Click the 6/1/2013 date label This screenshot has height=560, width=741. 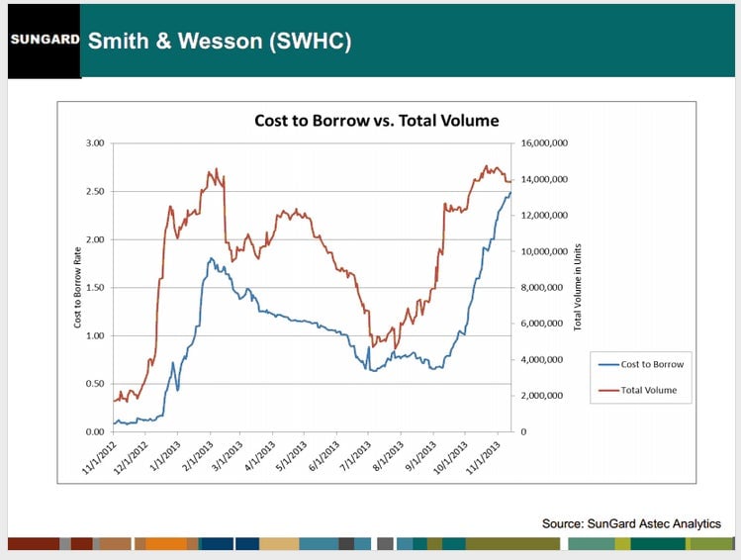324,456
